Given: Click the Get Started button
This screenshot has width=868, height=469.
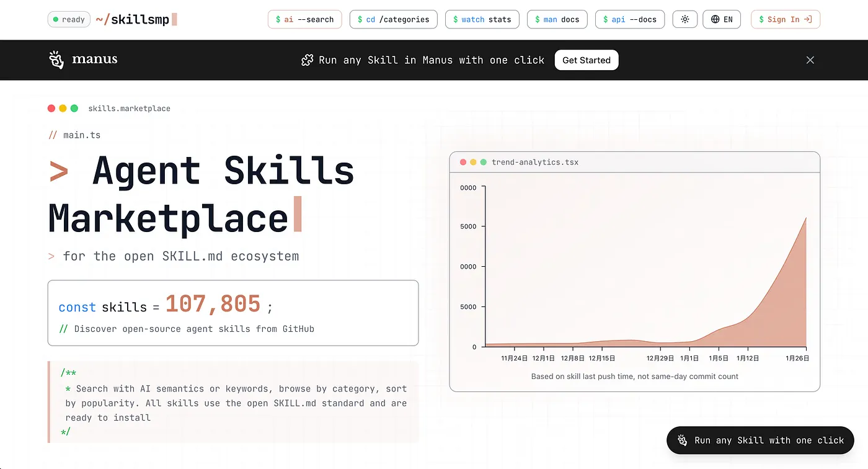Looking at the screenshot, I should pyautogui.click(x=587, y=60).
